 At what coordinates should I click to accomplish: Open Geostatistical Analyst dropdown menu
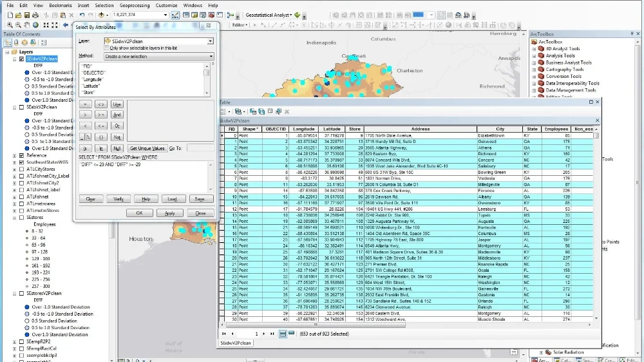[x=269, y=15]
